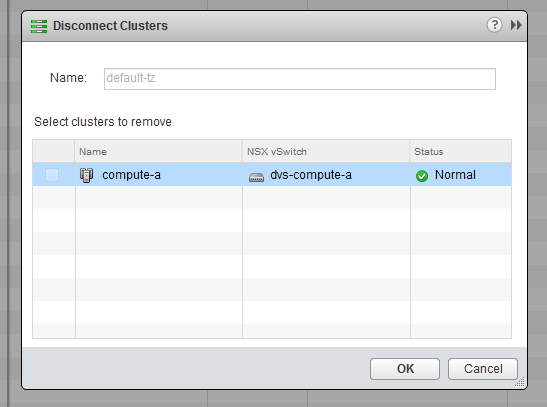Viewport: 547px width, 407px height.
Task: Click OK to confirm cluster removal
Action: 405,369
